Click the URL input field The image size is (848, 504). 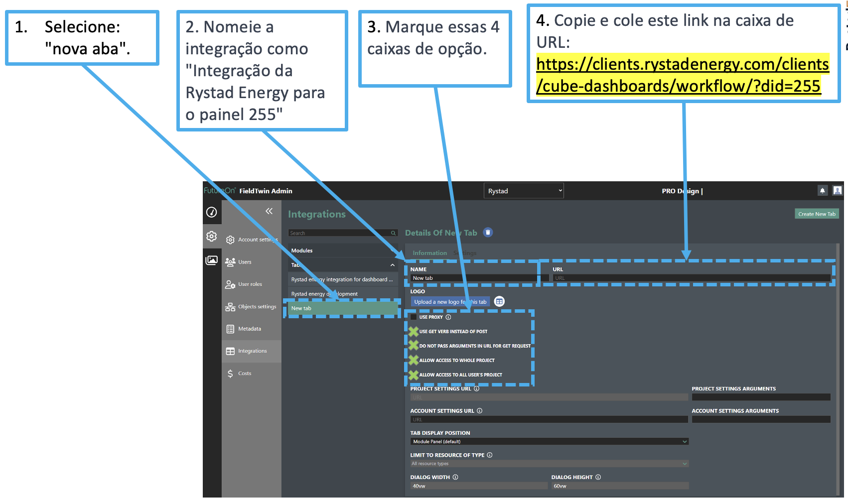tap(692, 278)
